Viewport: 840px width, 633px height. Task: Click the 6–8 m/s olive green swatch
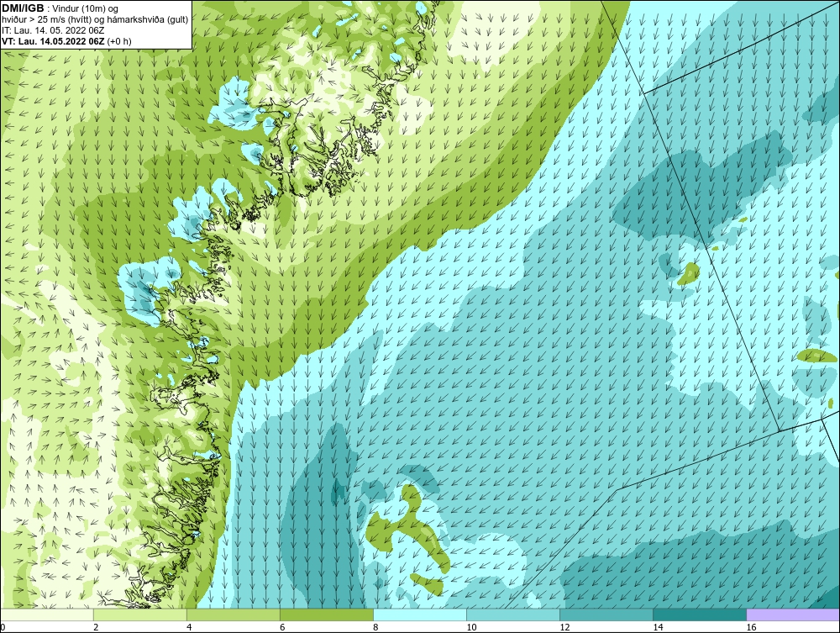tap(326, 615)
